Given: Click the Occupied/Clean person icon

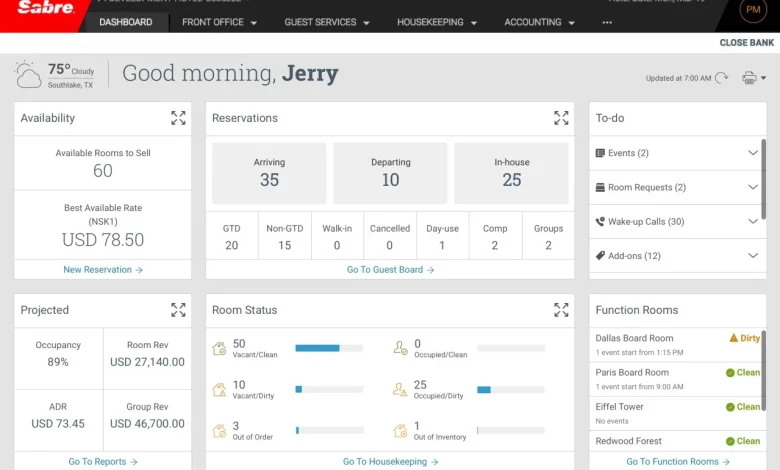Looking at the screenshot, I should (x=400, y=348).
